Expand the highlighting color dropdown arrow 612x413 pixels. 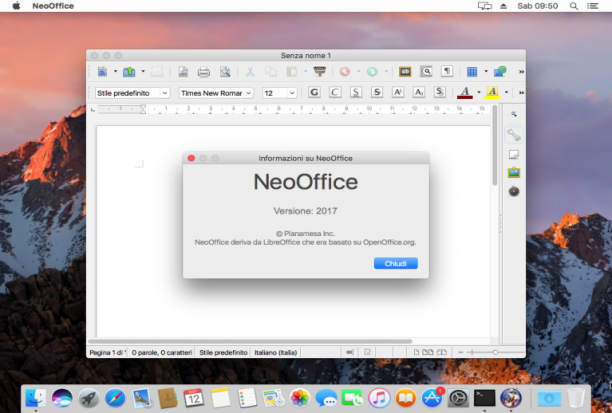507,93
